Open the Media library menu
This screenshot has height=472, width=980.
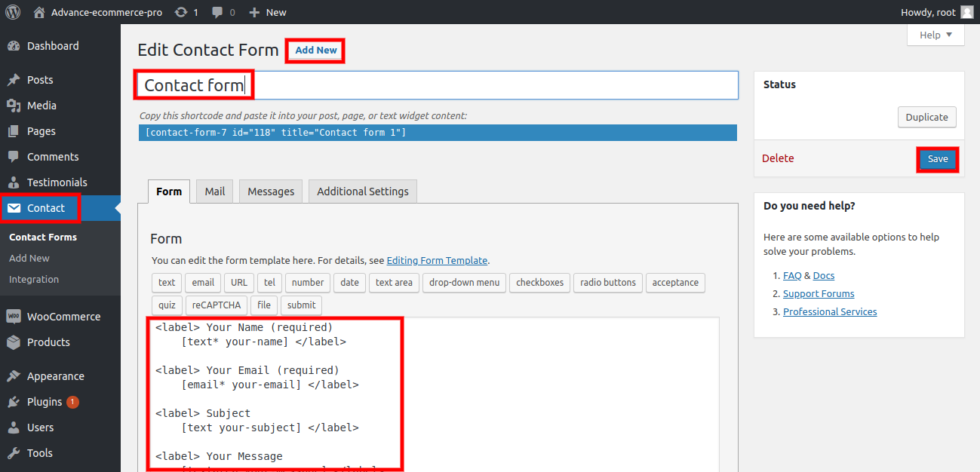point(41,106)
